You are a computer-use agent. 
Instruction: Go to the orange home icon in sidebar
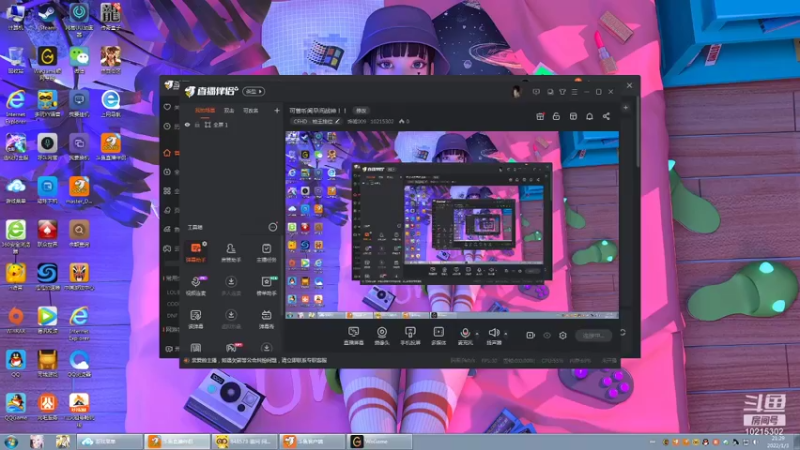pyautogui.click(x=167, y=153)
